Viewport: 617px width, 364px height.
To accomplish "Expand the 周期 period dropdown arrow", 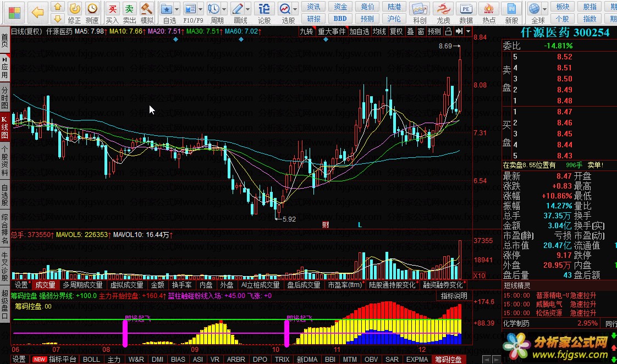I will tap(224, 9).
